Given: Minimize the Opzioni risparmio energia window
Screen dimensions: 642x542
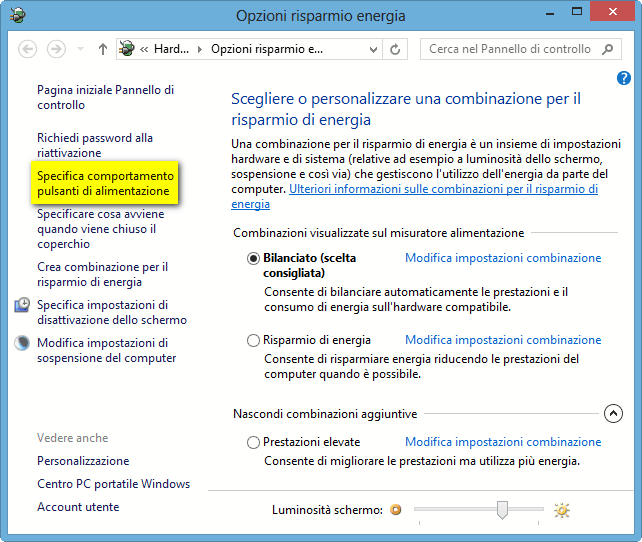Looking at the screenshot, I should point(550,12).
